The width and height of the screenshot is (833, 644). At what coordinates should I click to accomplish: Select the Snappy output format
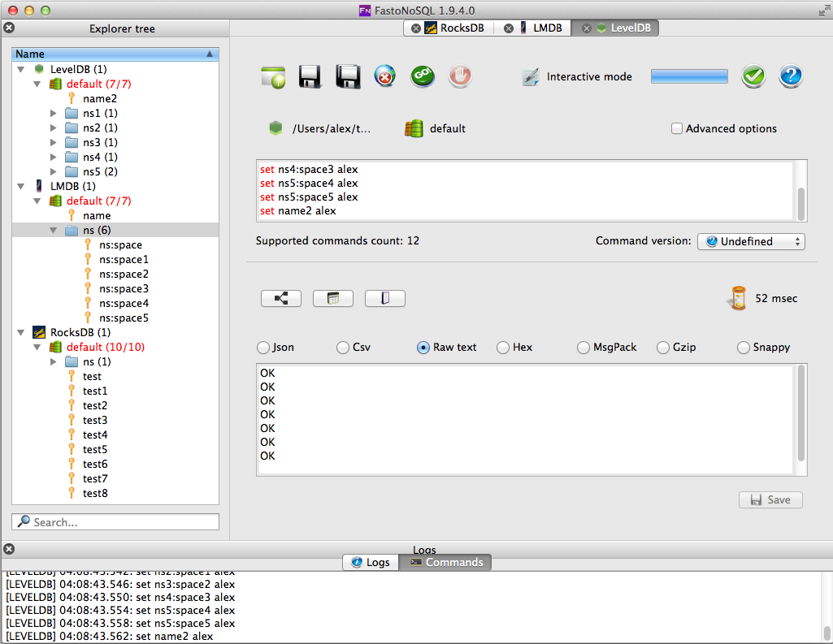pyautogui.click(x=743, y=348)
